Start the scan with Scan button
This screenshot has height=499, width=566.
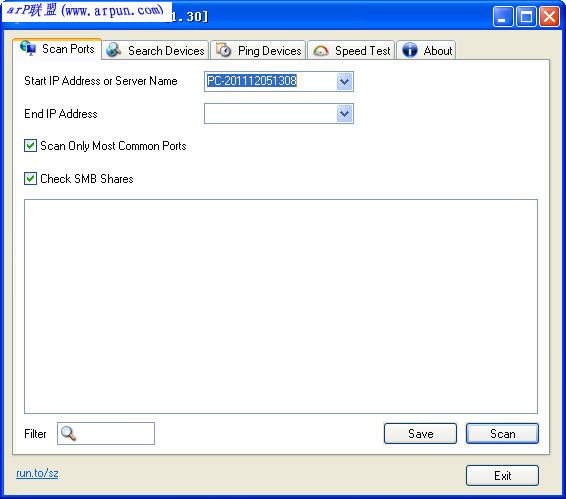click(x=502, y=433)
